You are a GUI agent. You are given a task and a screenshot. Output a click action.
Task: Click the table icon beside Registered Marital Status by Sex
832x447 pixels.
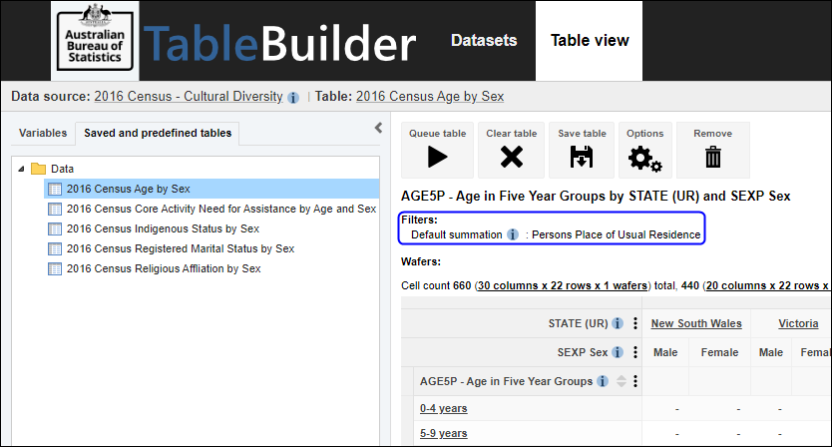[x=55, y=248]
